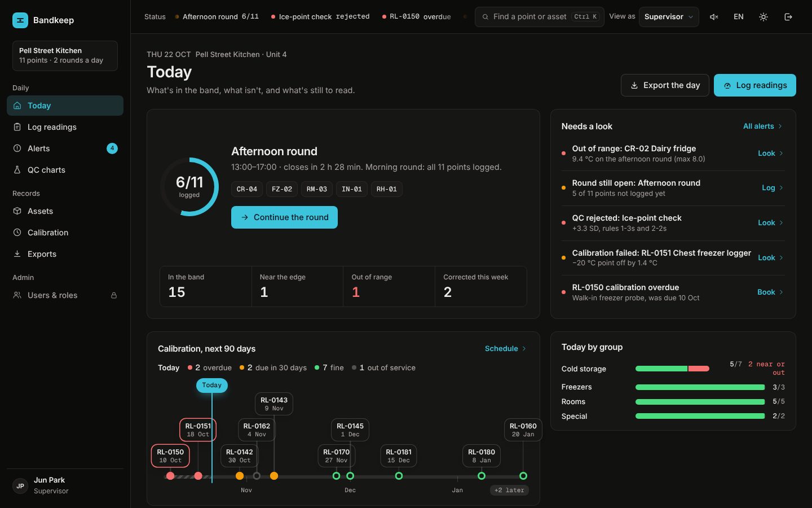This screenshot has width=812, height=508.
Task: Click Look for Ice-point check QC rejected
Action: [770, 223]
